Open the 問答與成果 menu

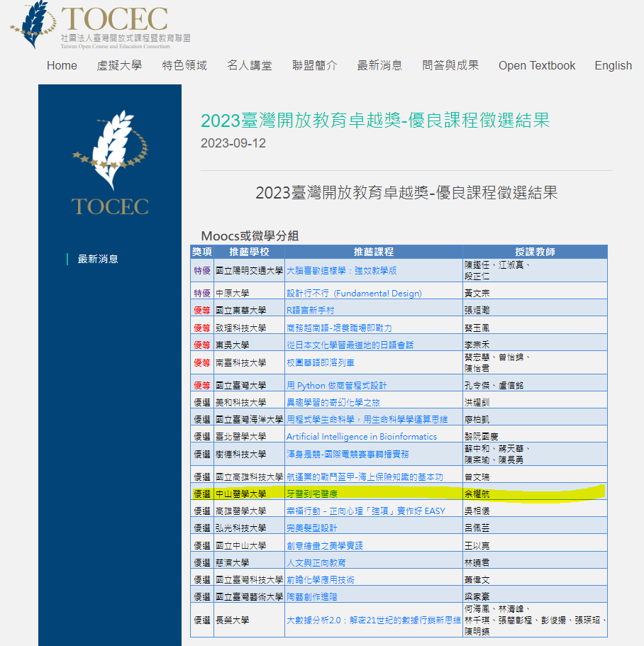coord(450,65)
